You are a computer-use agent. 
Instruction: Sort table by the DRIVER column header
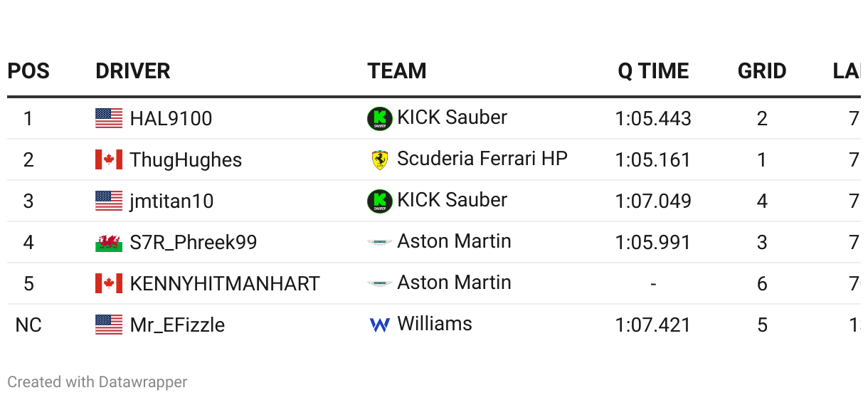tap(133, 71)
